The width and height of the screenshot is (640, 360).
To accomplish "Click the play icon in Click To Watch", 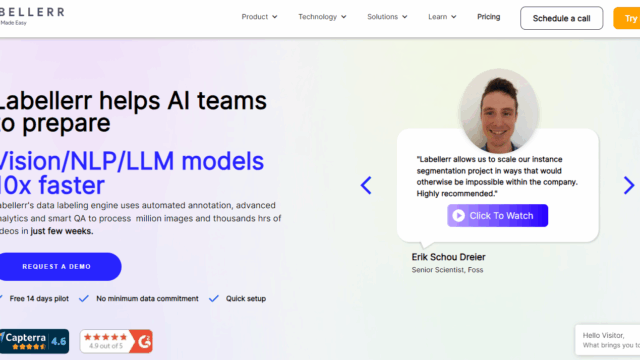I will pyautogui.click(x=458, y=216).
